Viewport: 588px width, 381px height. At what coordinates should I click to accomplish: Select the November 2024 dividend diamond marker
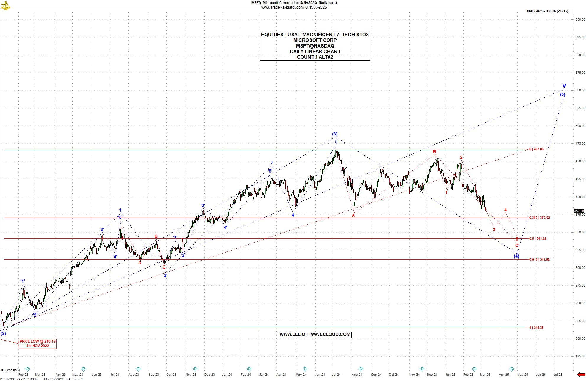click(x=422, y=369)
